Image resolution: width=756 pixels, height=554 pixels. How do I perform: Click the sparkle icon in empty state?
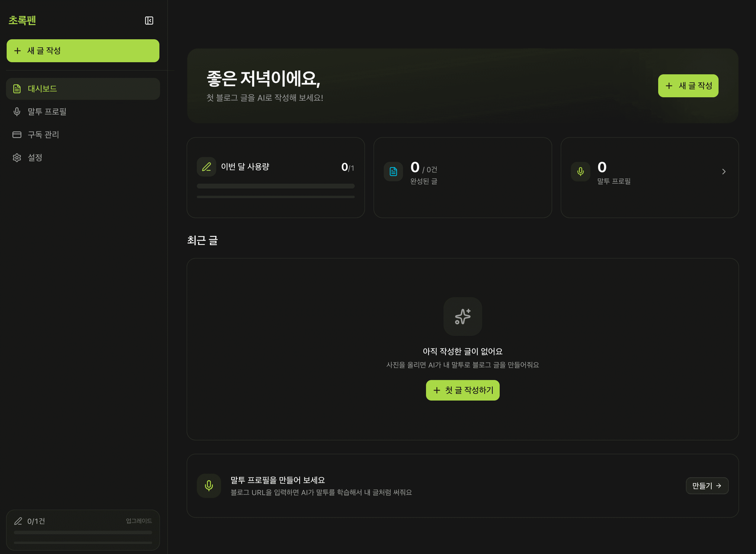click(x=463, y=317)
